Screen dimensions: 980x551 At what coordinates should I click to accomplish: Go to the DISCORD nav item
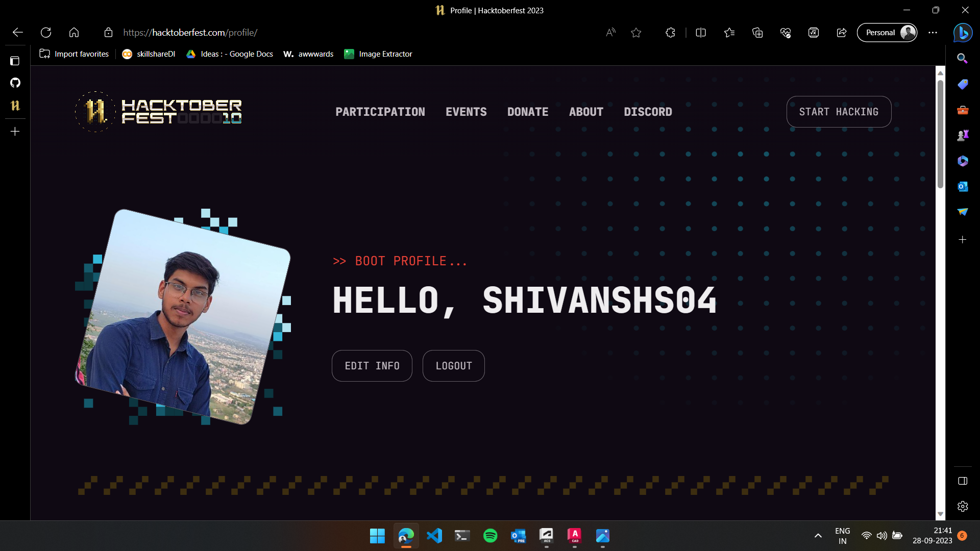(x=648, y=112)
